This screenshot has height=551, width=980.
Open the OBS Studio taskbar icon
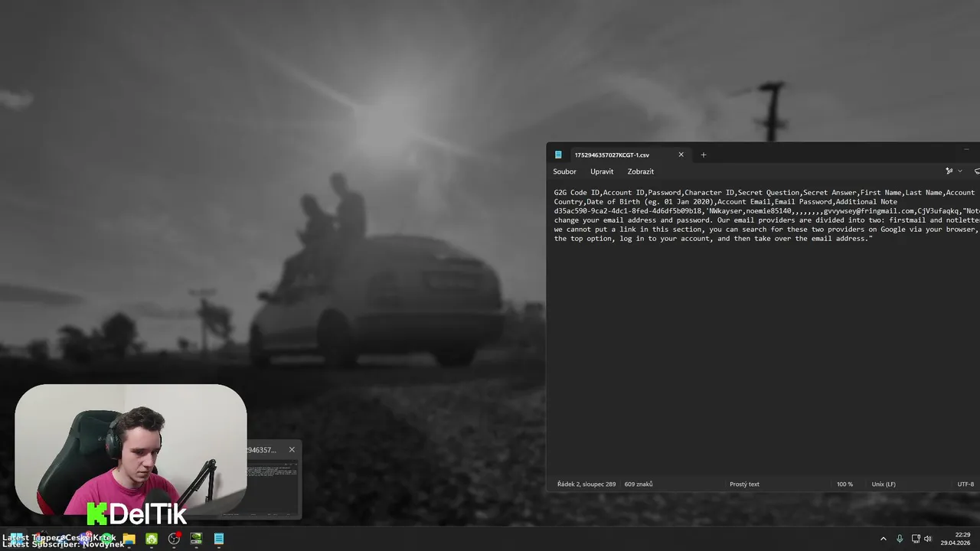click(x=174, y=539)
